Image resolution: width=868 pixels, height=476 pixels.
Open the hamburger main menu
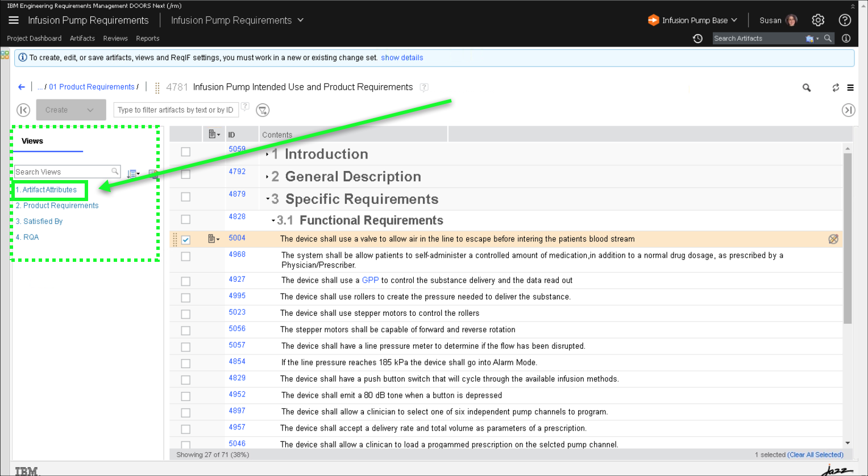coord(14,20)
